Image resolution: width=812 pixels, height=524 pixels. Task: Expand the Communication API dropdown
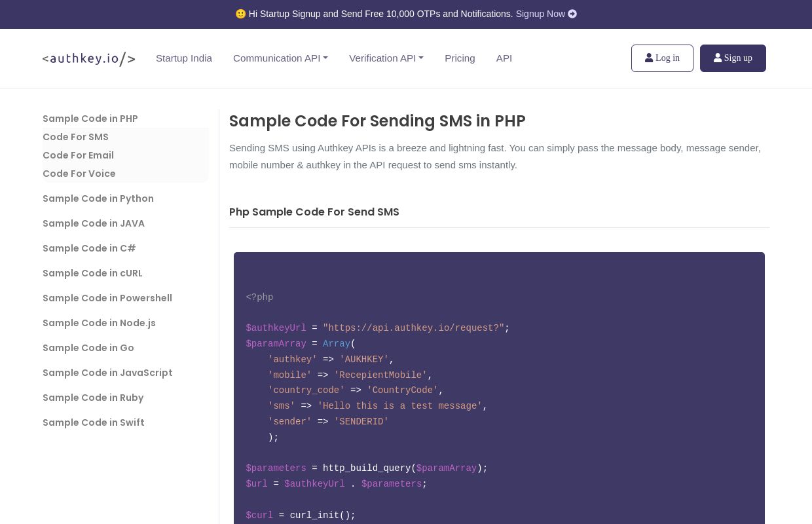[x=280, y=58]
